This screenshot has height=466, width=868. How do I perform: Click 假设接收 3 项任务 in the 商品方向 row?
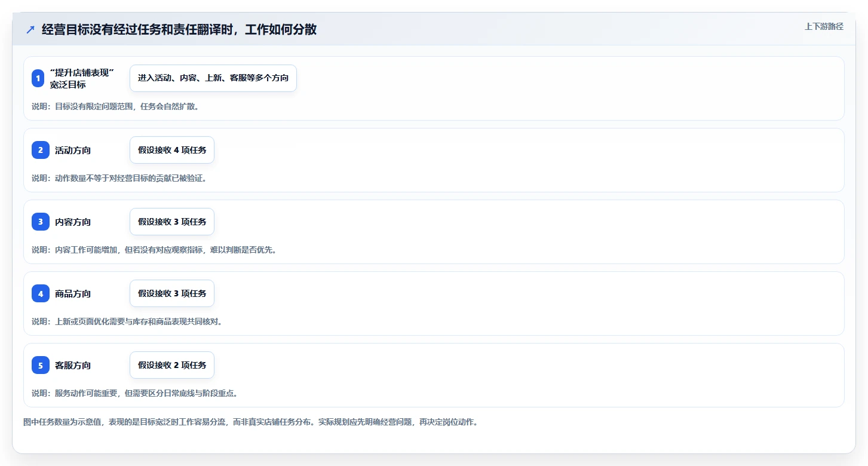click(x=172, y=293)
